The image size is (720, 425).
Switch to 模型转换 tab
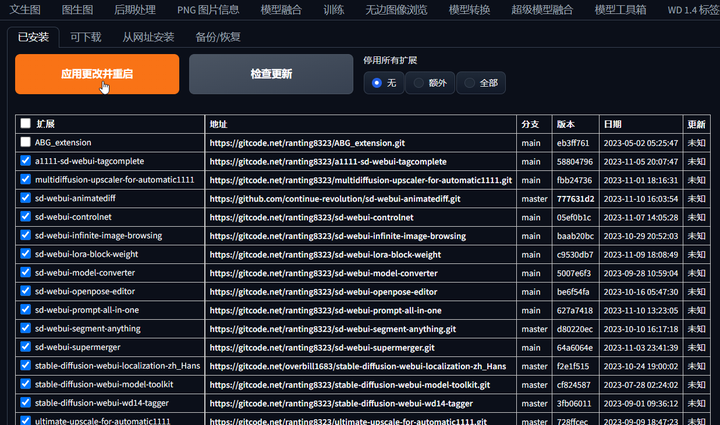click(x=469, y=10)
